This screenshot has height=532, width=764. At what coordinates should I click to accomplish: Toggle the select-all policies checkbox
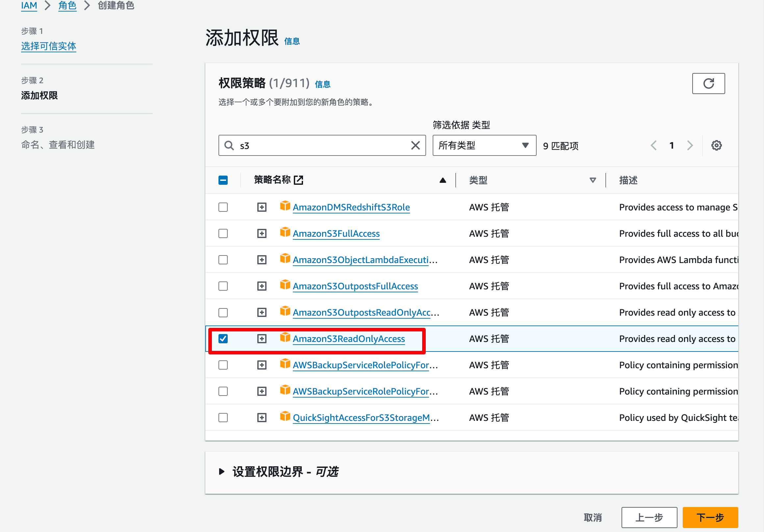point(223,180)
